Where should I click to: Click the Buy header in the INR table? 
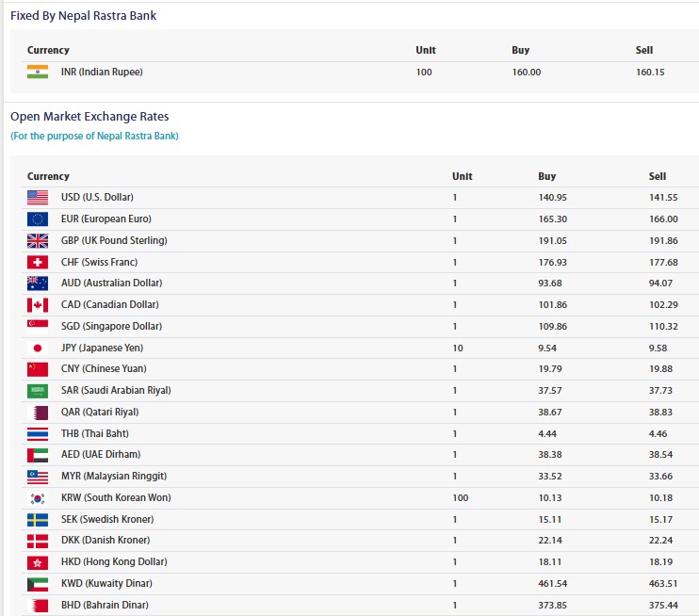click(x=520, y=50)
